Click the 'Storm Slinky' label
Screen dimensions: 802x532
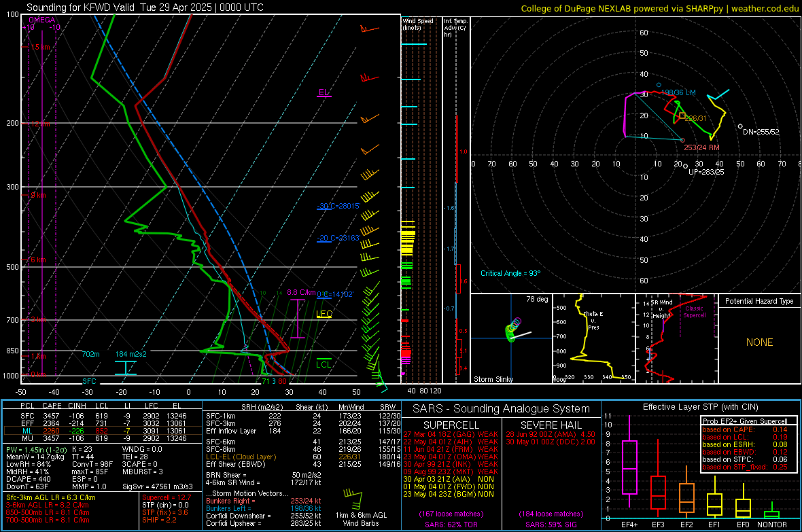[493, 379]
